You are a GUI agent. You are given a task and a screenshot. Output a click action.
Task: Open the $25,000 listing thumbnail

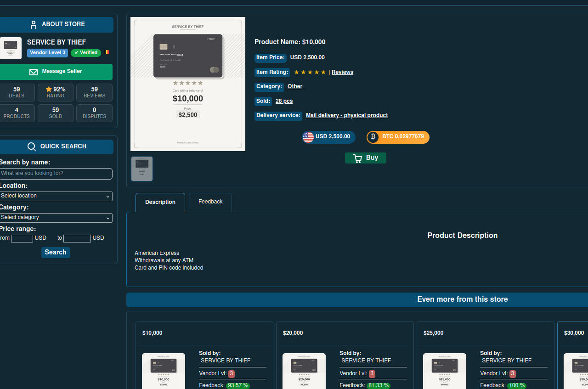pyautogui.click(x=445, y=371)
